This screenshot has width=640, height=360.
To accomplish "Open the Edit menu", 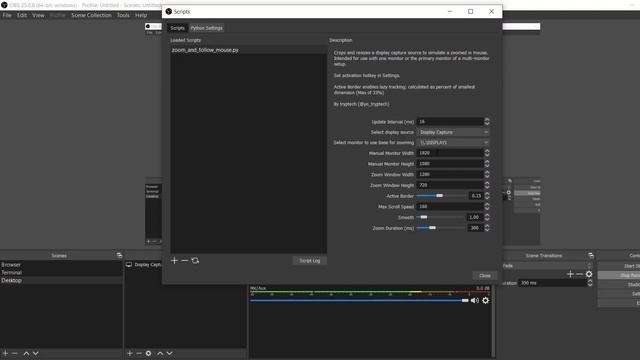I will pos(22,15).
